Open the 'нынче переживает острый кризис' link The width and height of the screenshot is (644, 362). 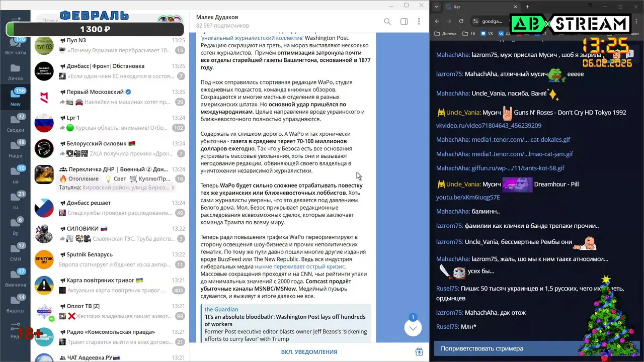point(300,266)
